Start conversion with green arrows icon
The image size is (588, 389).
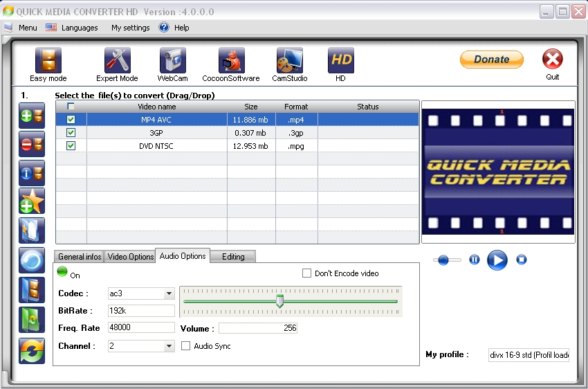tap(32, 351)
